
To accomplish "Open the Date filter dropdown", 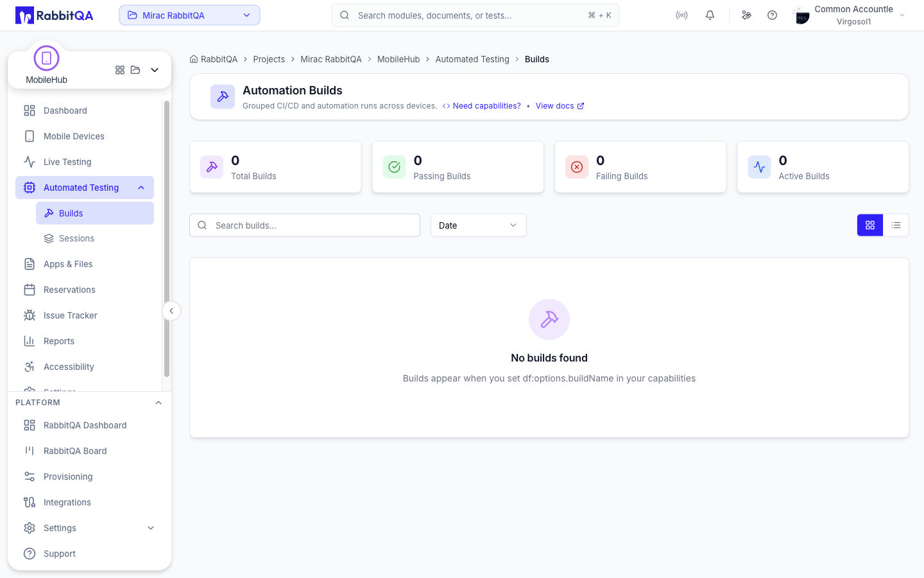I will (x=479, y=225).
